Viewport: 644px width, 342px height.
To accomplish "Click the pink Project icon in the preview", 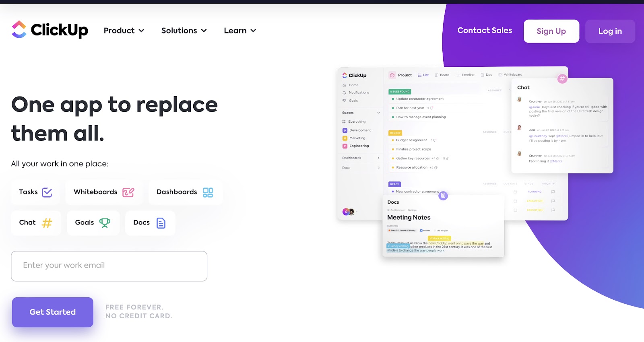I will point(392,75).
